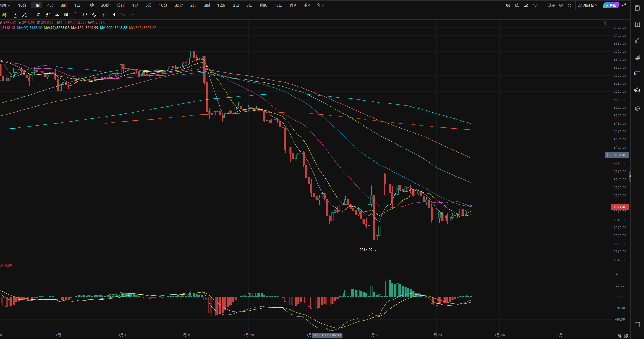Open fullscreen mode icon in top toolbar
This screenshot has width=644, height=339.
click(x=570, y=5)
